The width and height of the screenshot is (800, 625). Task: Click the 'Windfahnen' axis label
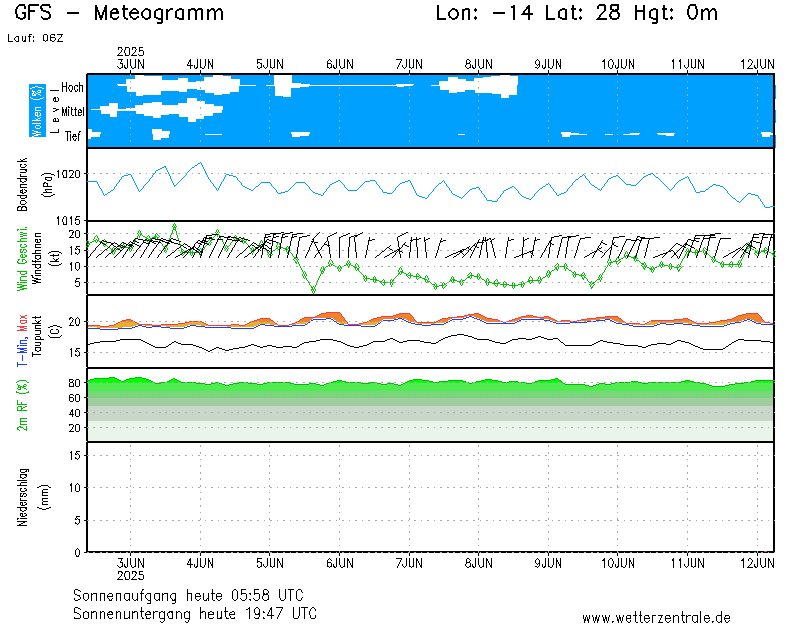pos(37,259)
